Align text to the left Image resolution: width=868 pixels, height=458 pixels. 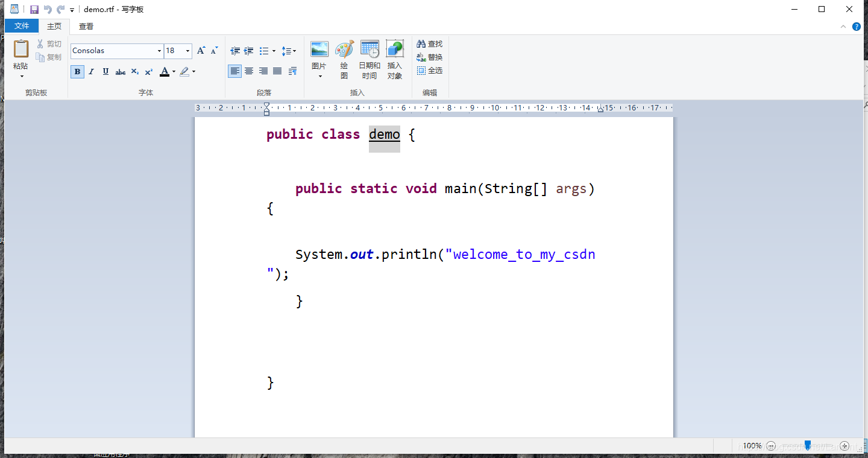[234, 71]
